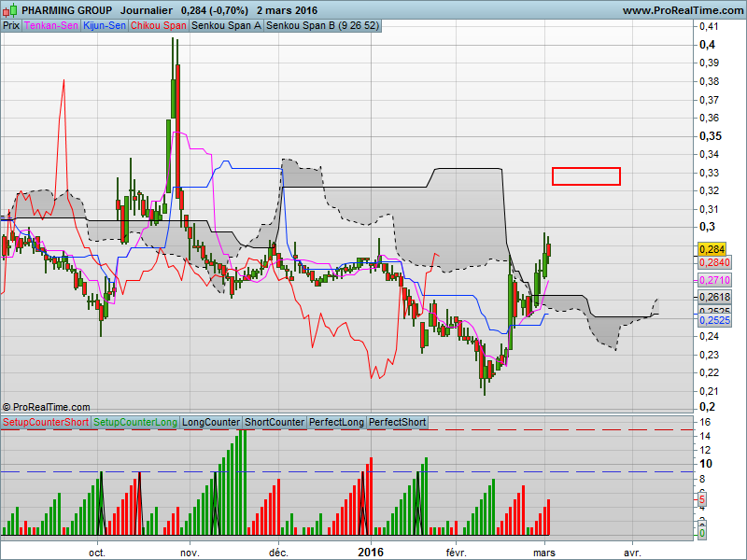
Task: Select the Tenkan-Sen indicator label
Action: tap(51, 26)
